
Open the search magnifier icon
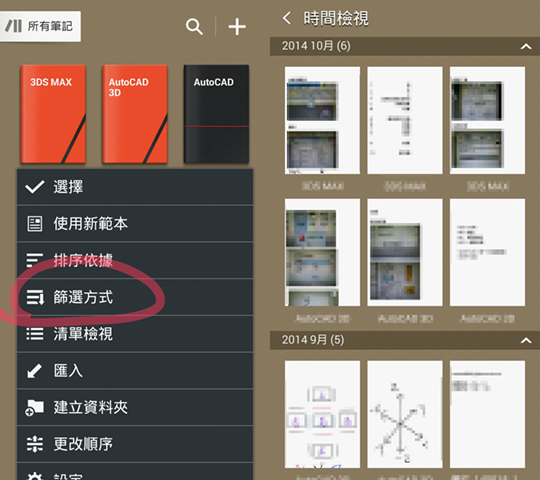194,27
